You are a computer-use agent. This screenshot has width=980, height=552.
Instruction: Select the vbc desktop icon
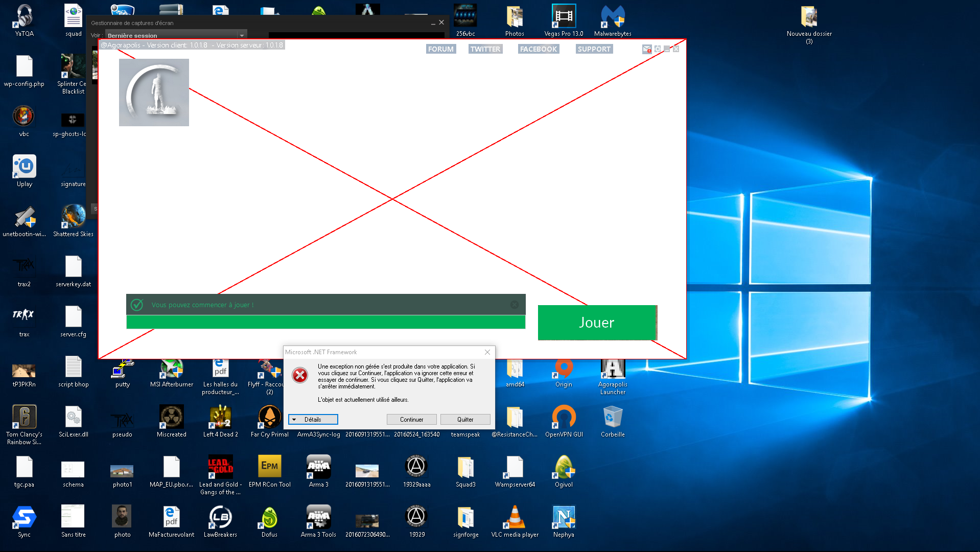pos(24,121)
